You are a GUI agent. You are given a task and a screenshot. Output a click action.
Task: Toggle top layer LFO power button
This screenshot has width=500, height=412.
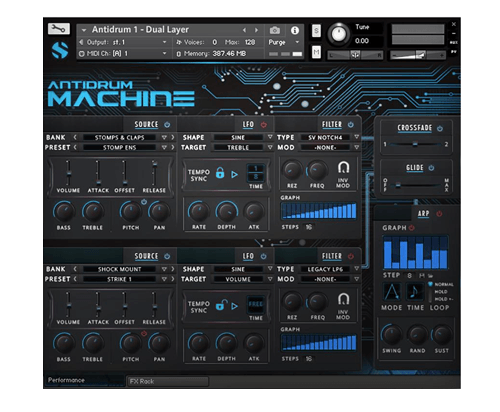coord(264,125)
